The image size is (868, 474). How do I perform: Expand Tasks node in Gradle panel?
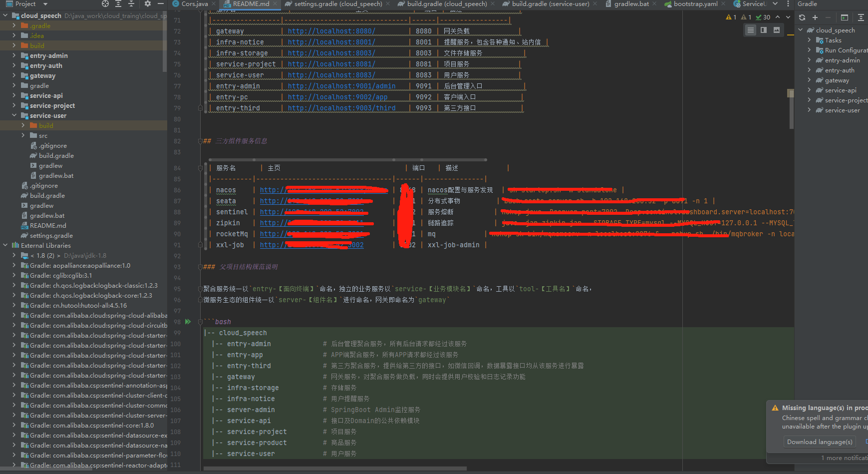coord(809,40)
